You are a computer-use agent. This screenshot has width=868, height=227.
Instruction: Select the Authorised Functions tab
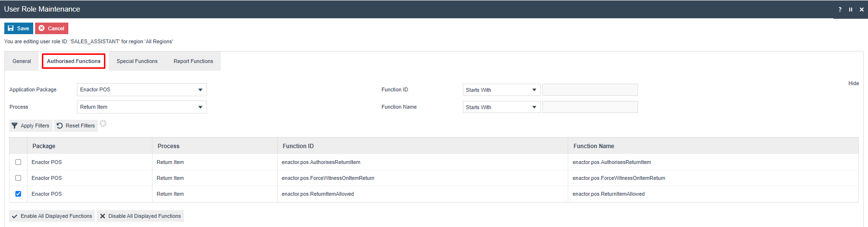74,61
